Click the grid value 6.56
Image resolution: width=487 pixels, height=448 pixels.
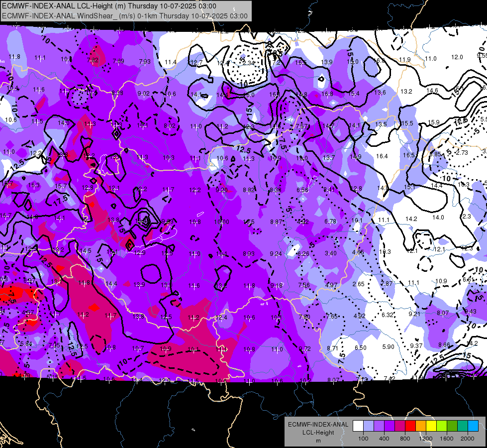coord(302,190)
